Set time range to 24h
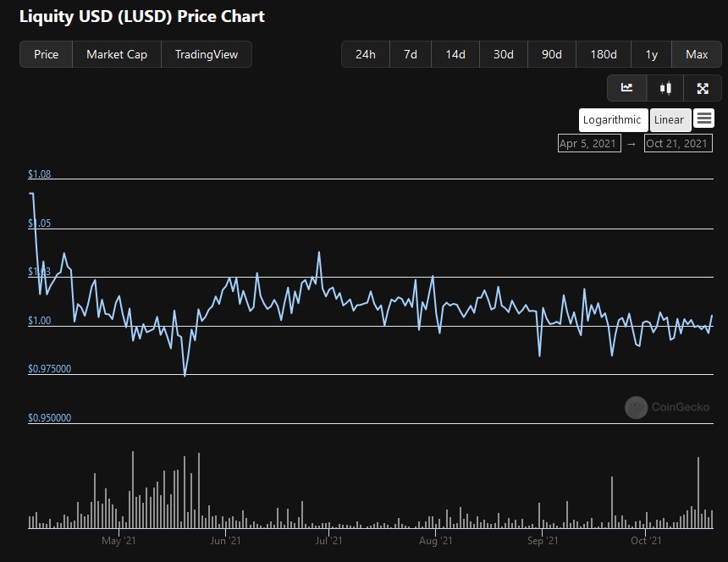 366,54
